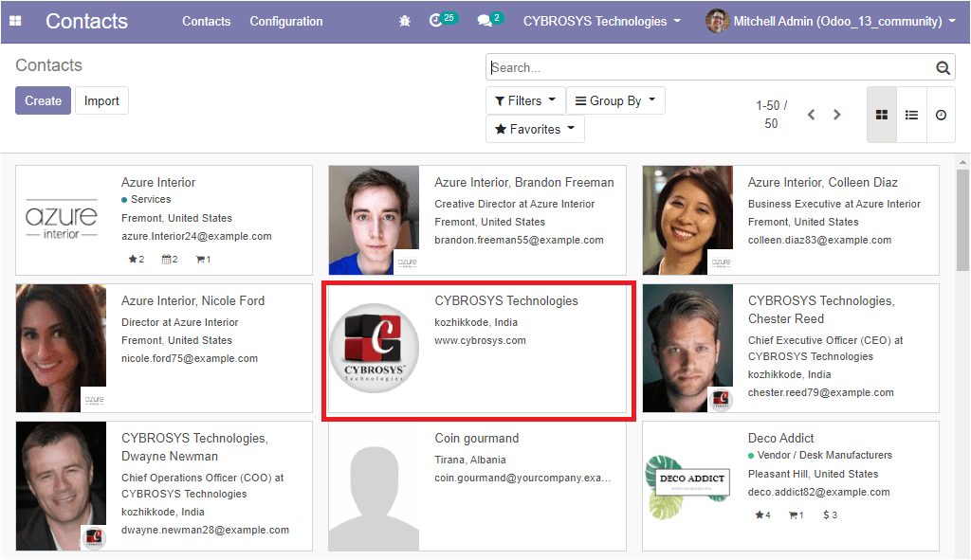This screenshot has height=560, width=971.
Task: Click 'Pleasant Hill, United States' text
Action: point(813,474)
